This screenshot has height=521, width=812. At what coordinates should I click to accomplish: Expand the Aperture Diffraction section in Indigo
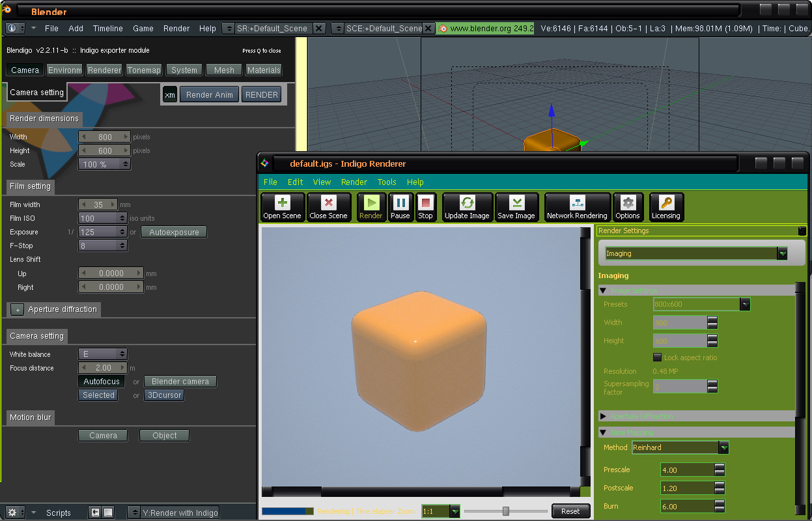coord(603,416)
